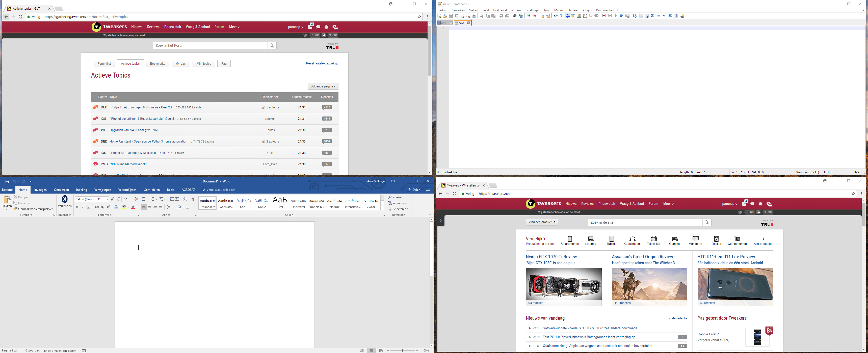This screenshot has height=353, width=868.
Task: Expand the Word styles gallery
Action: tap(382, 208)
